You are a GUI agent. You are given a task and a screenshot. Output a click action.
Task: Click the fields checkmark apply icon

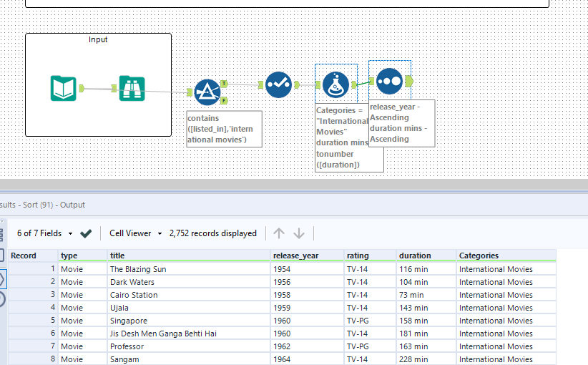(86, 233)
